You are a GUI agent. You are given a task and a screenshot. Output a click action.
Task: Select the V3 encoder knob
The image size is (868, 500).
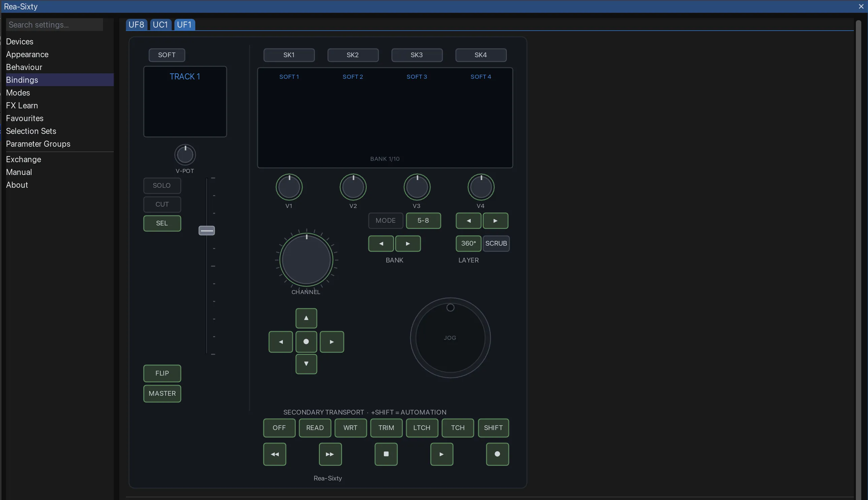pyautogui.click(x=417, y=187)
